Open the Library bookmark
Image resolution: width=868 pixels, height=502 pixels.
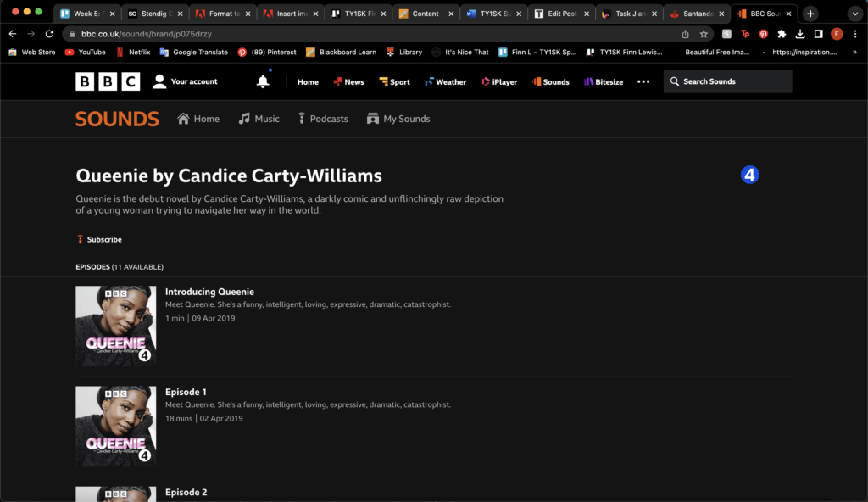[404, 52]
